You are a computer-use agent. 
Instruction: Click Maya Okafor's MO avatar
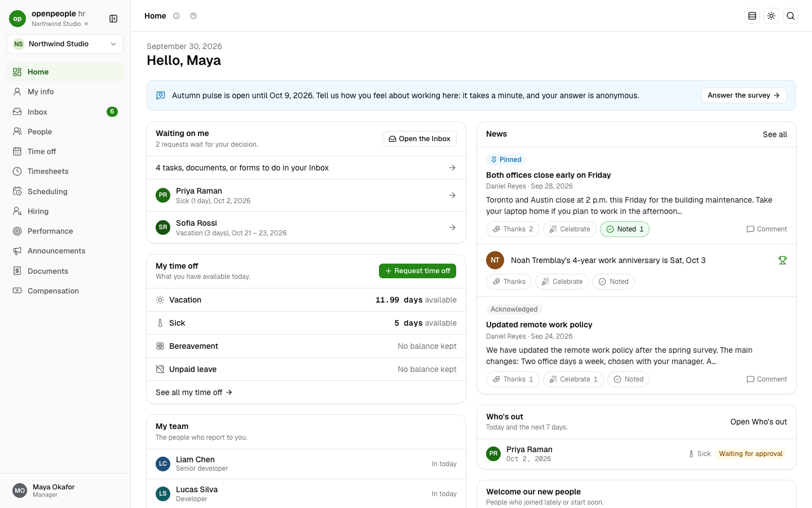(20, 491)
